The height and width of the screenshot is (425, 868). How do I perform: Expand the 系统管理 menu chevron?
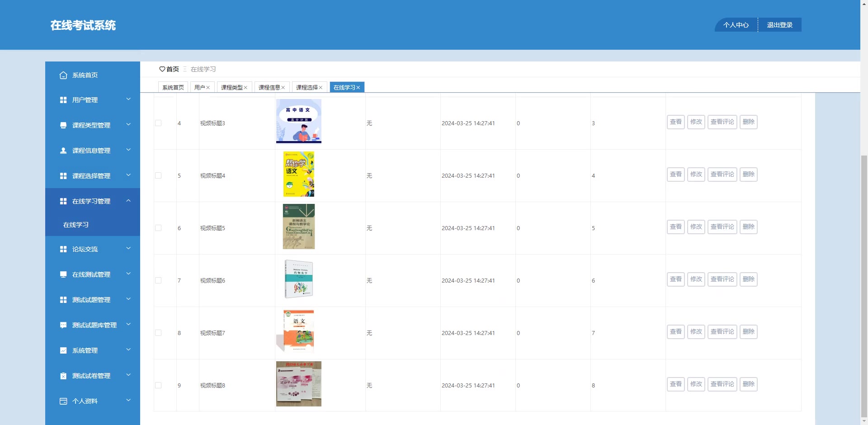click(128, 349)
